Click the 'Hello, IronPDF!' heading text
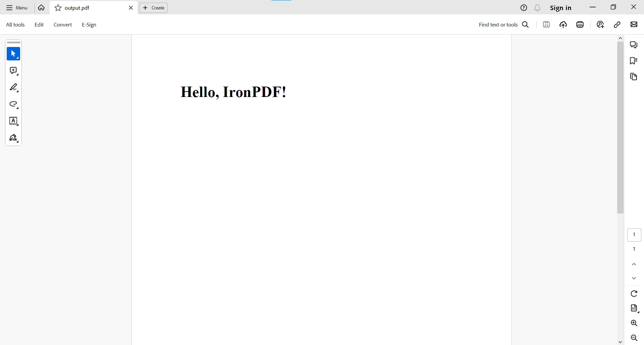Viewport: 644px width, 345px height. [233, 92]
